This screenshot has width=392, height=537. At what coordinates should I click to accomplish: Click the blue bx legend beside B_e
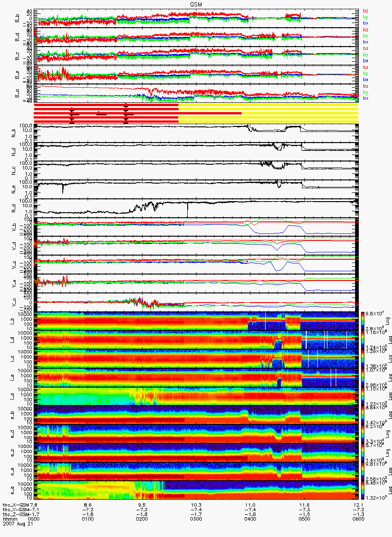[366, 79]
